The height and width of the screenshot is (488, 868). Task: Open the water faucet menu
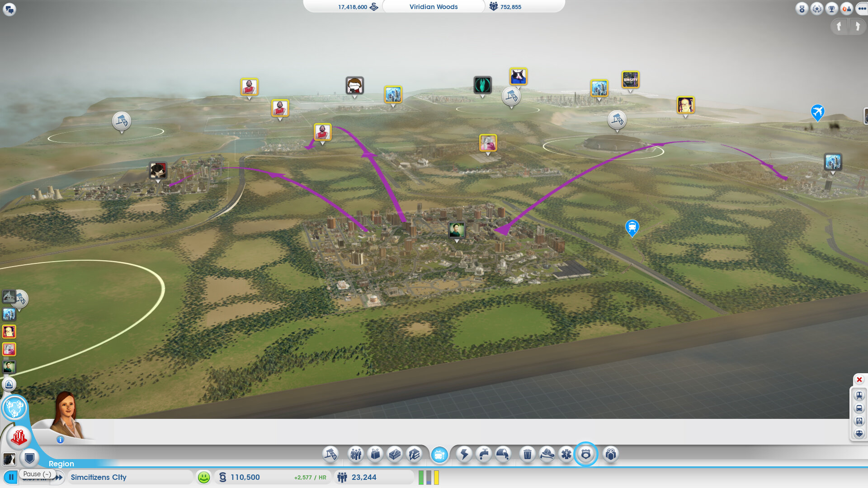pos(484,454)
